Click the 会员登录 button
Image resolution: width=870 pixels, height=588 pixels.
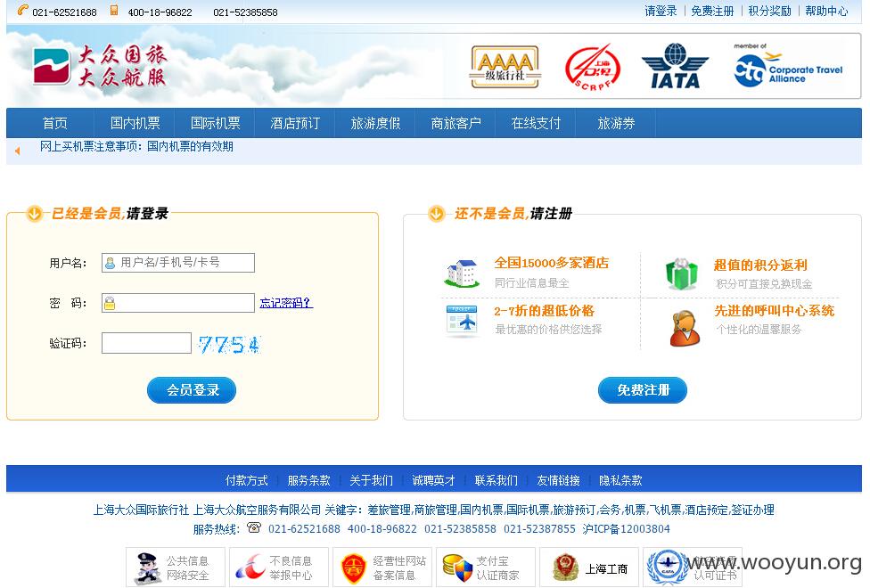coord(192,390)
